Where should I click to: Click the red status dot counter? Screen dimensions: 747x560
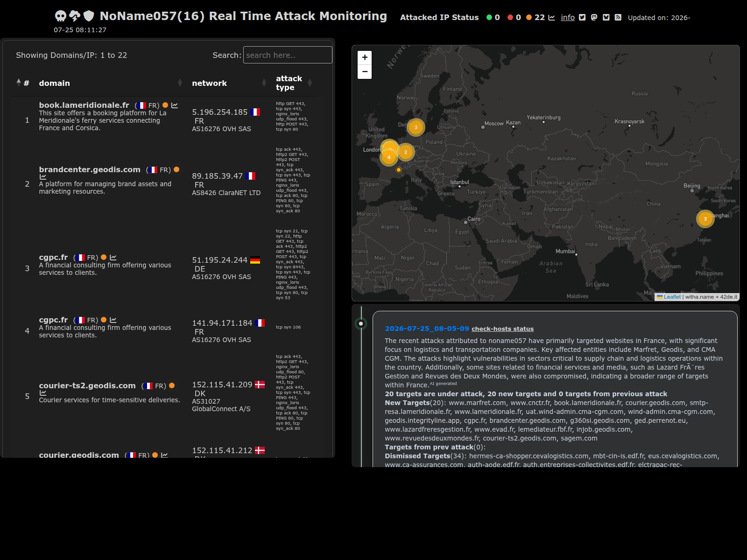click(x=514, y=17)
